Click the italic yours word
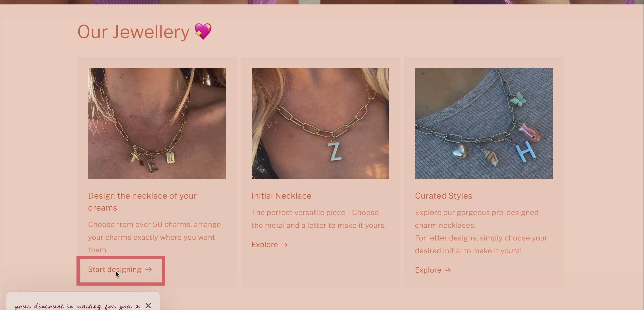This screenshot has width=644, height=310. tap(510, 251)
